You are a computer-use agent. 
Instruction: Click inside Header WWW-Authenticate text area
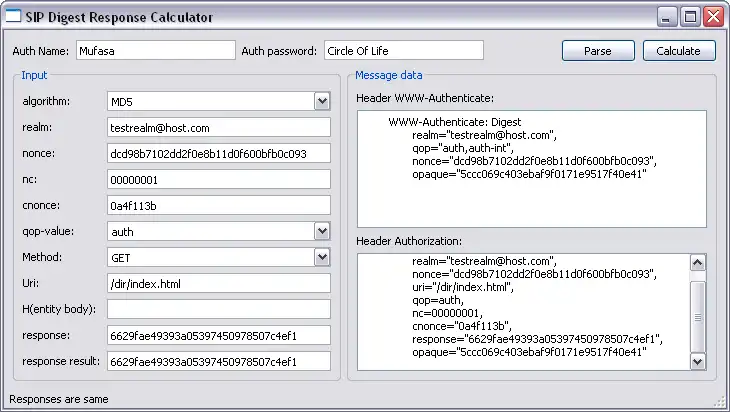click(x=530, y=168)
